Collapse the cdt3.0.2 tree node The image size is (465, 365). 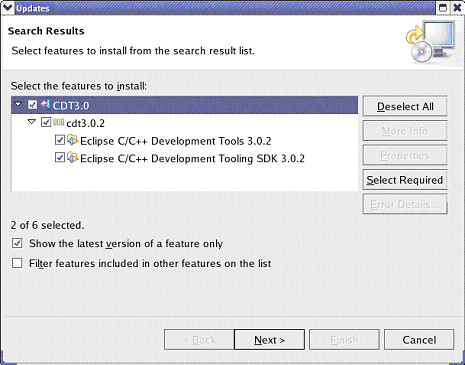coord(32,122)
